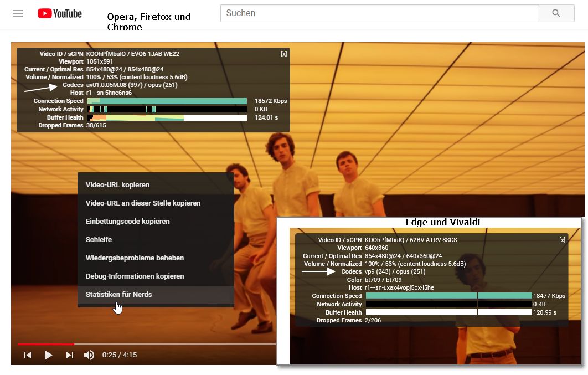Image resolution: width=588 pixels, height=375 pixels.
Task: Play the video with the play button
Action: [48, 355]
